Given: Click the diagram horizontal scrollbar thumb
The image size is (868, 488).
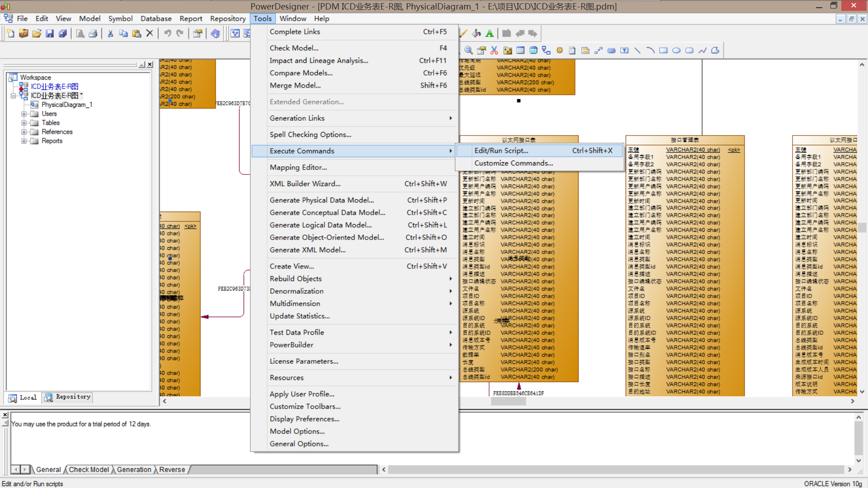Looking at the screenshot, I should click(x=508, y=401).
